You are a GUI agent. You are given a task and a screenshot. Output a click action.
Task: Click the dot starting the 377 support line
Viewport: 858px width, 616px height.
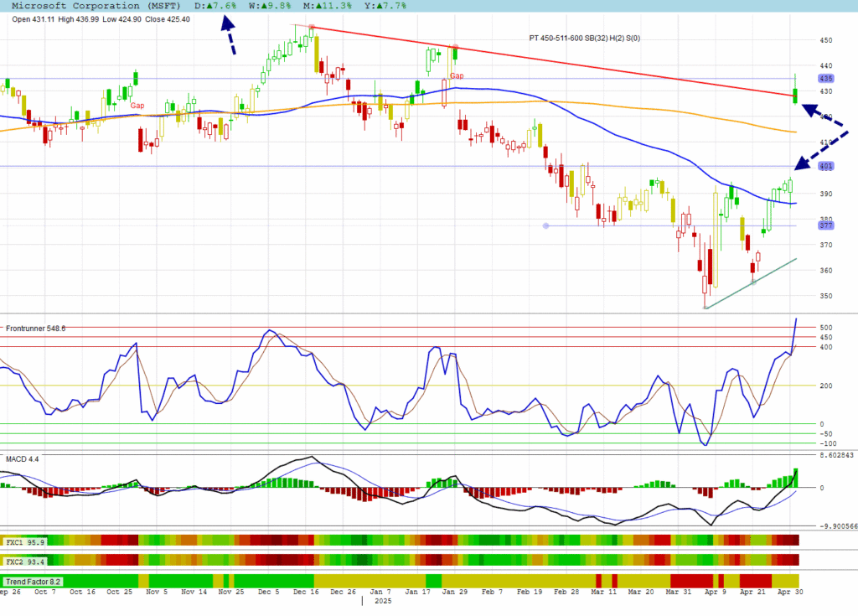pos(545,225)
